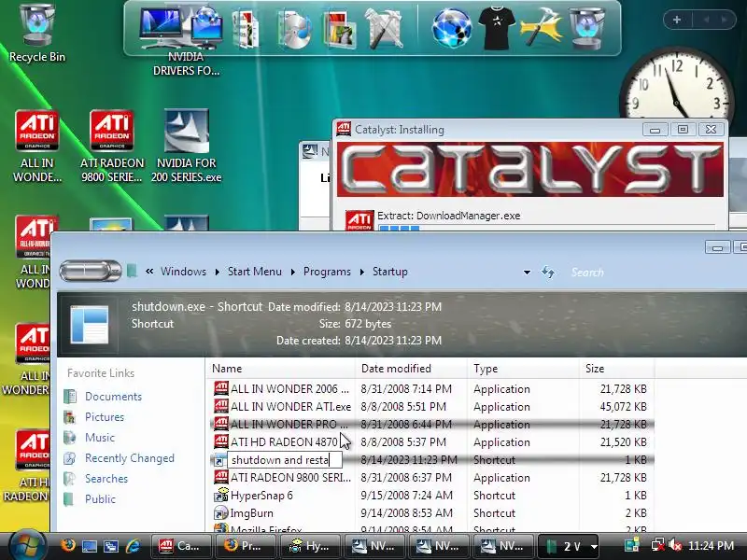Open Documents in Favorite Links
The image size is (747, 560).
113,396
